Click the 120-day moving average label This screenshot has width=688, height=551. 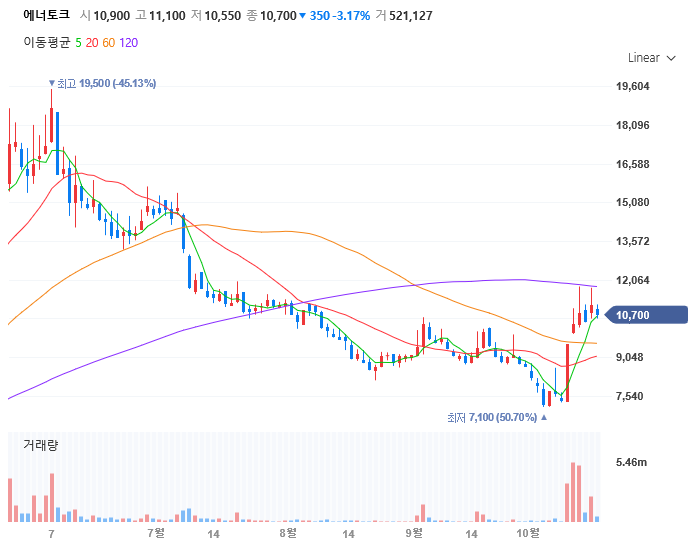(129, 43)
